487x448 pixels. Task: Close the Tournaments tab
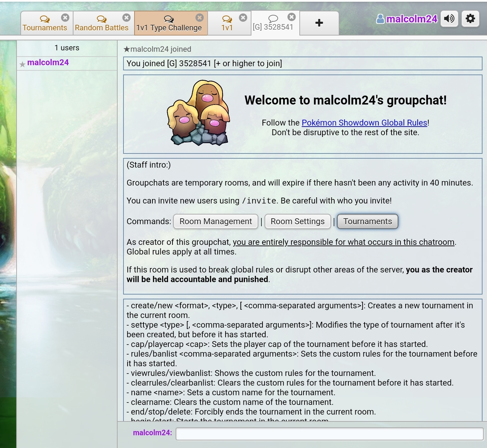pos(65,18)
